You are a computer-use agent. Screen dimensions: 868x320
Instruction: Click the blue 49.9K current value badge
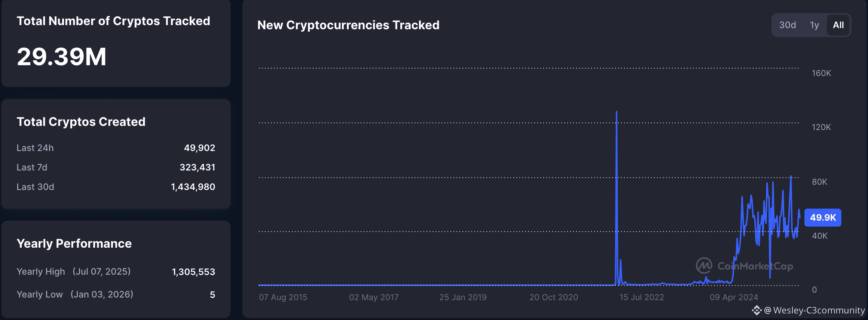click(823, 217)
